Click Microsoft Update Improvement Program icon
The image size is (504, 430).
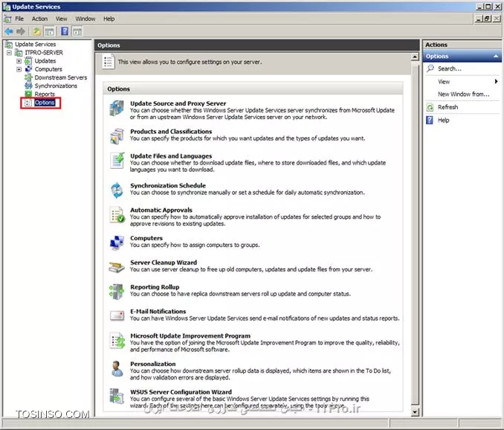coord(117,340)
